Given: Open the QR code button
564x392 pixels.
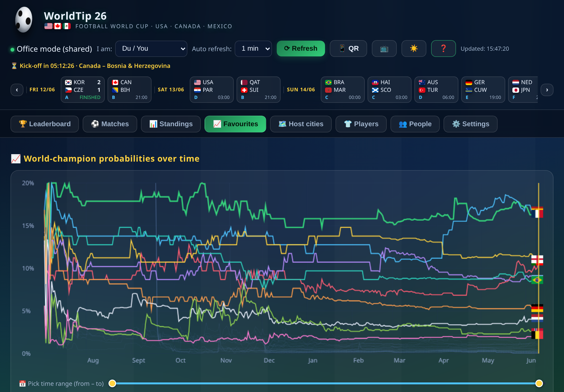Looking at the screenshot, I should coord(348,49).
